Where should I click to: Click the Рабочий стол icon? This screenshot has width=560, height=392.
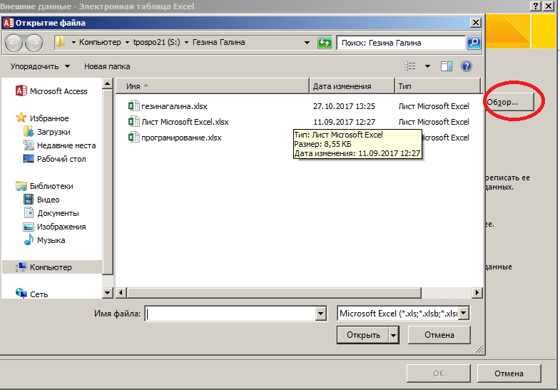click(x=29, y=159)
